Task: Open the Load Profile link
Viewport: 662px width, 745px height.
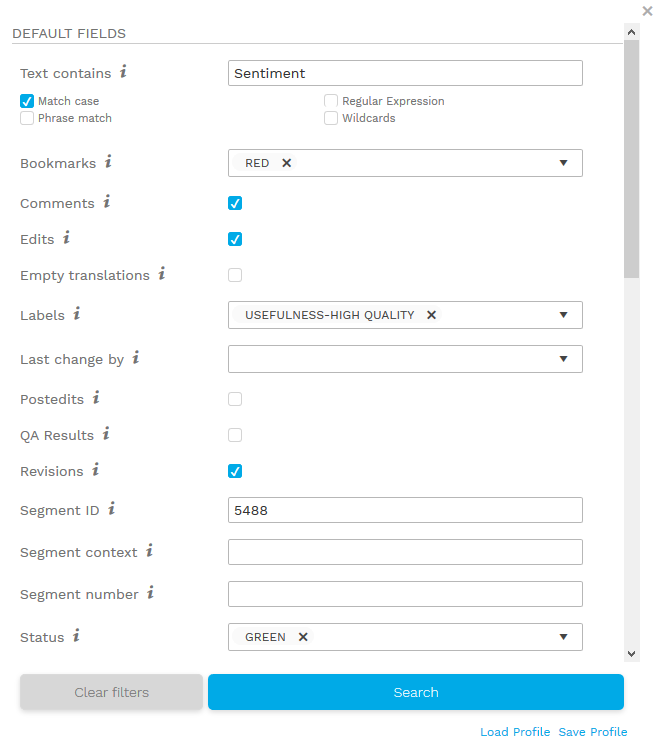Action: tap(514, 732)
